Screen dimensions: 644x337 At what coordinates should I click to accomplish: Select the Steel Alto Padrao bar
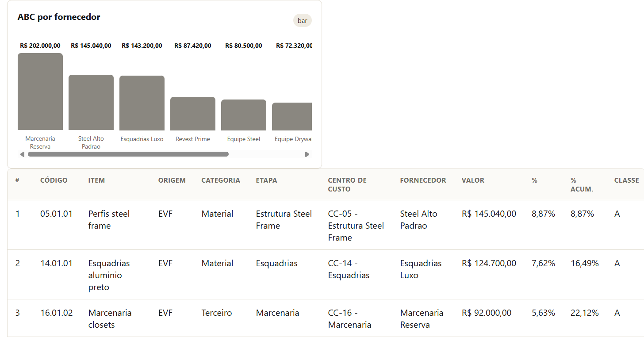pos(91,103)
